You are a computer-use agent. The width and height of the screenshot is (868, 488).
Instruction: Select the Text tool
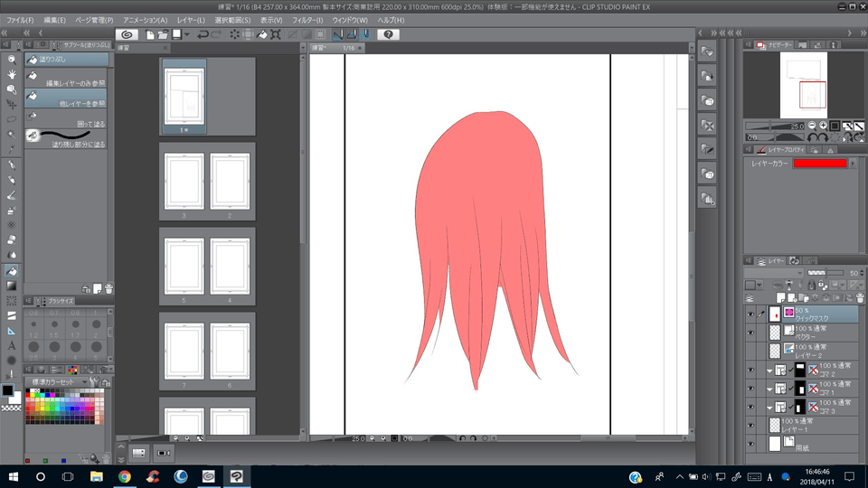(11, 346)
